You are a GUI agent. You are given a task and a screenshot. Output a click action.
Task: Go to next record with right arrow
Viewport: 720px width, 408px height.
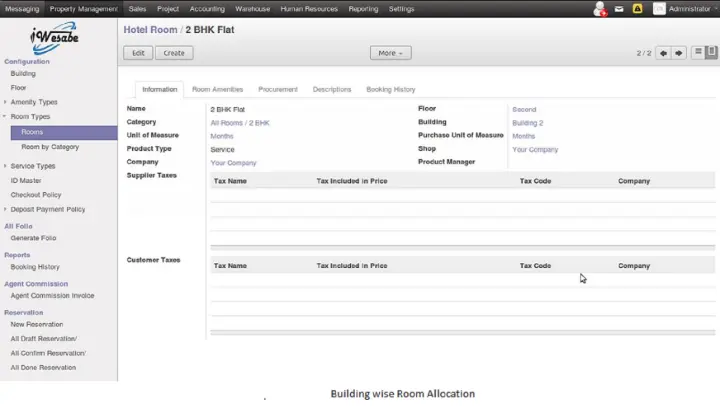pos(678,53)
